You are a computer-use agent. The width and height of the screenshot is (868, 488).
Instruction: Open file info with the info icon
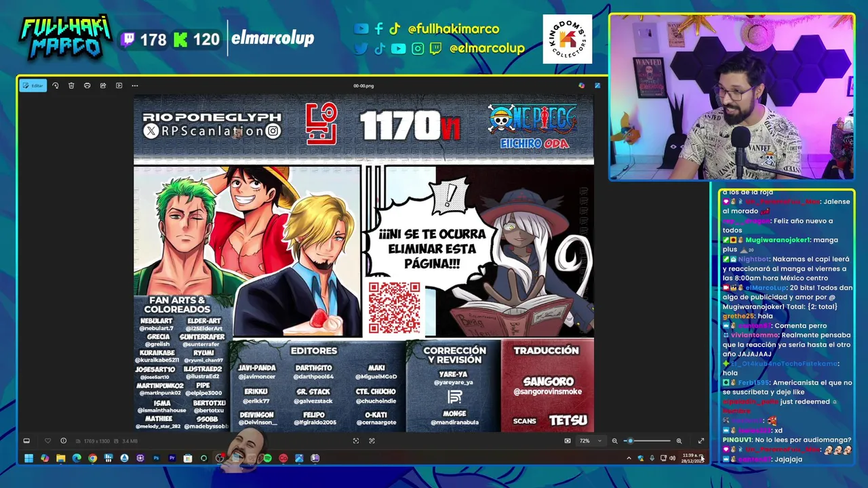[x=63, y=441]
